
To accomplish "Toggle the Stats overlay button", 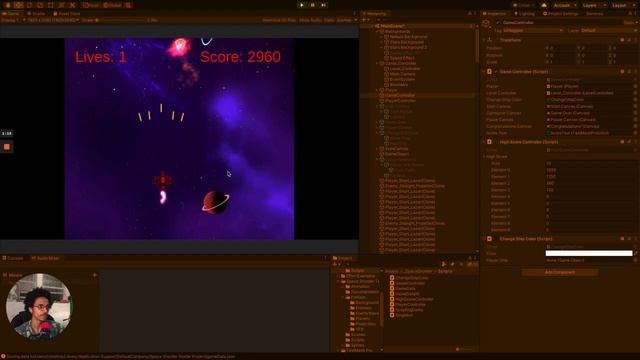I will [x=329, y=20].
